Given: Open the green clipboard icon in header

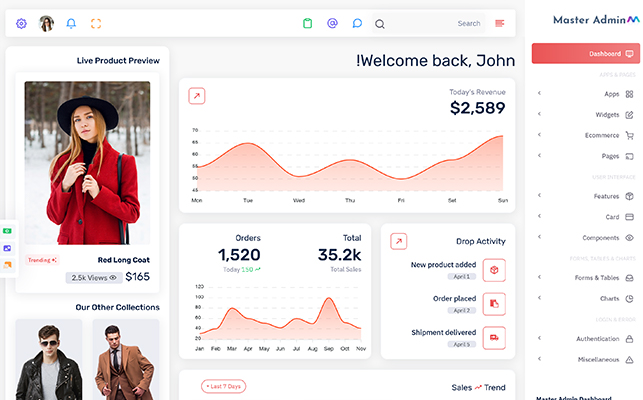Looking at the screenshot, I should tap(308, 23).
